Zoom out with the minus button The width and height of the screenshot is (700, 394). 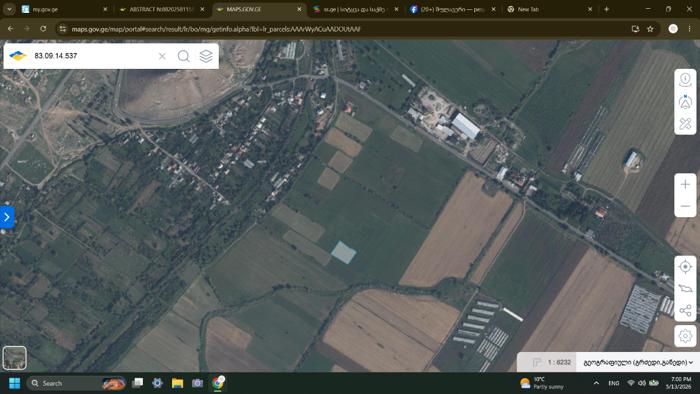[685, 206]
